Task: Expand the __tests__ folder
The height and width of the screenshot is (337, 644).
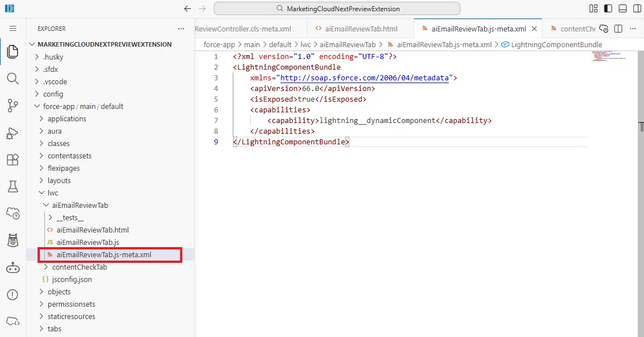Action: tap(110, 217)
